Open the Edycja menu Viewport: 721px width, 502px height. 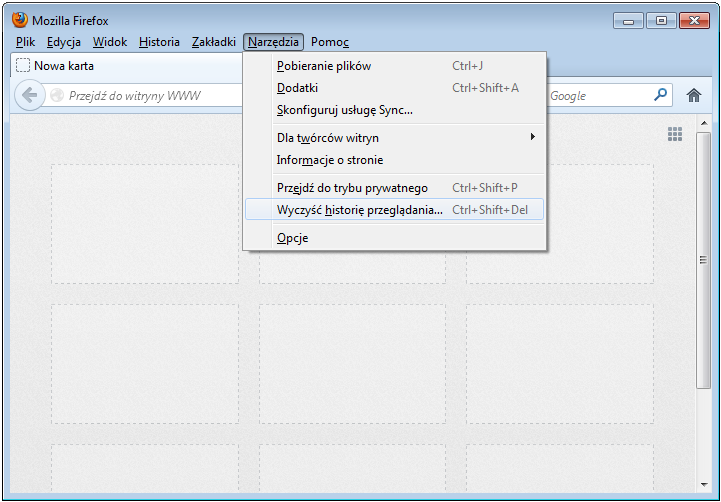click(x=64, y=42)
